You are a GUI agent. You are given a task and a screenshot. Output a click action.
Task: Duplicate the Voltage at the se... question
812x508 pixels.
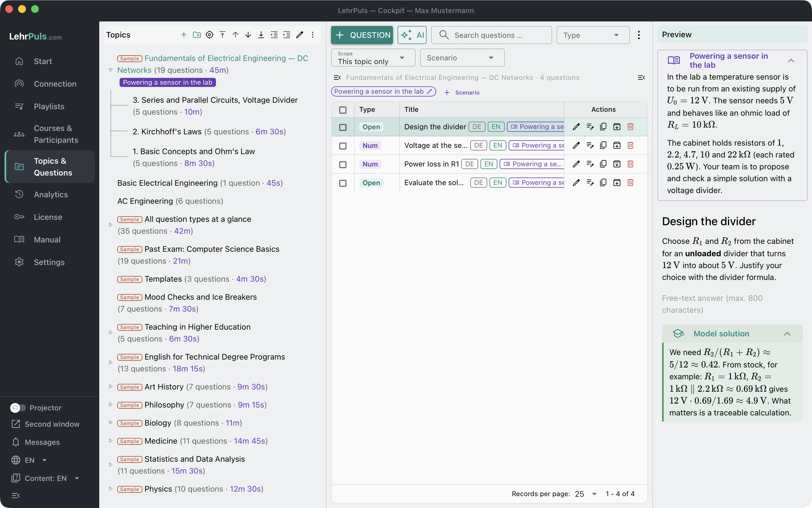pos(603,145)
